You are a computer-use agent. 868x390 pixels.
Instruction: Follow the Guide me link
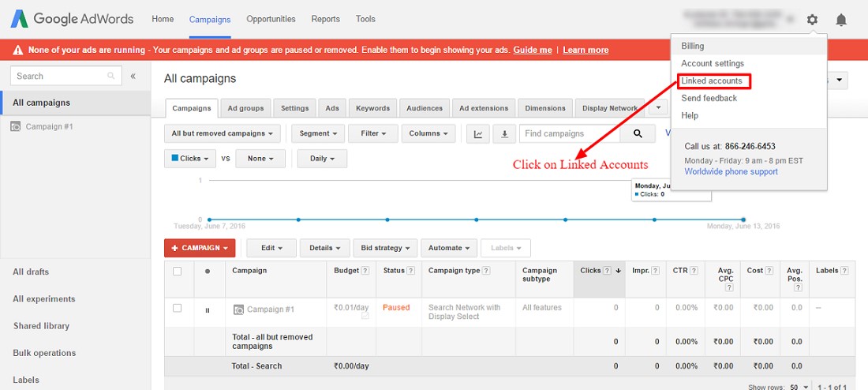pyautogui.click(x=533, y=50)
